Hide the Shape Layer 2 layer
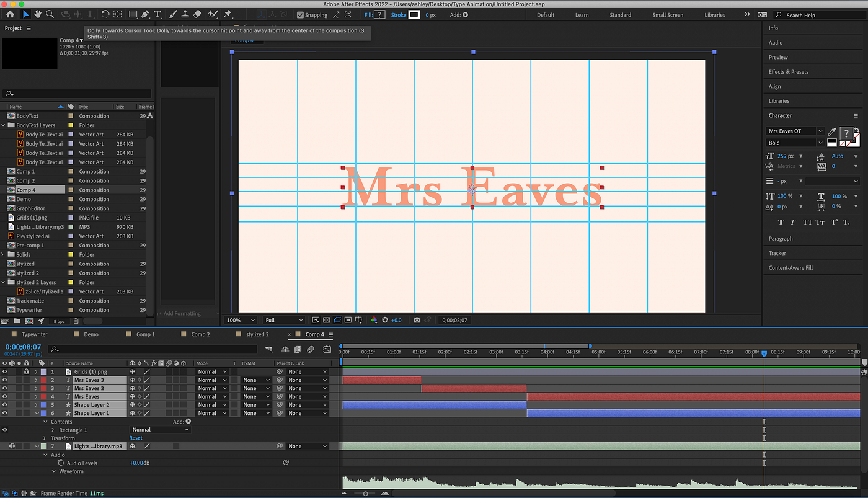The width and height of the screenshot is (868, 498). tap(5, 404)
